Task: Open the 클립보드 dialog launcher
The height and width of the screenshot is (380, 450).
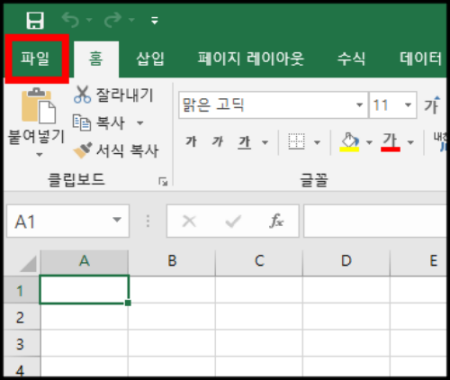Action: point(163,182)
